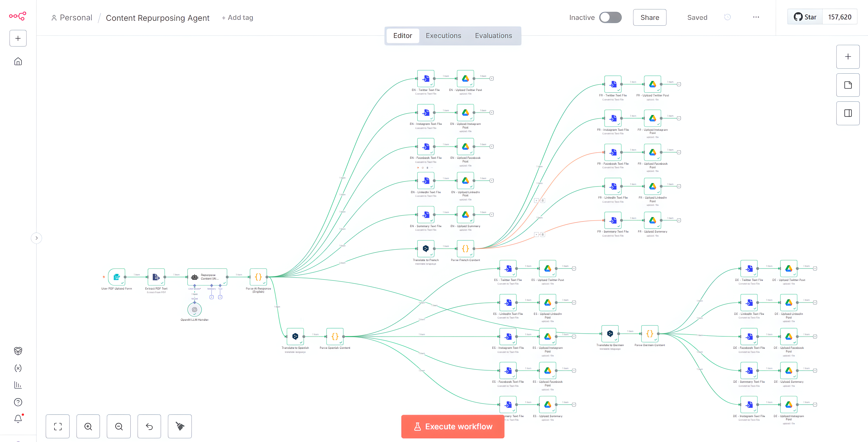Screen dimensions: 868x442
Task: Open the workflow history clock icon
Action: click(727, 17)
